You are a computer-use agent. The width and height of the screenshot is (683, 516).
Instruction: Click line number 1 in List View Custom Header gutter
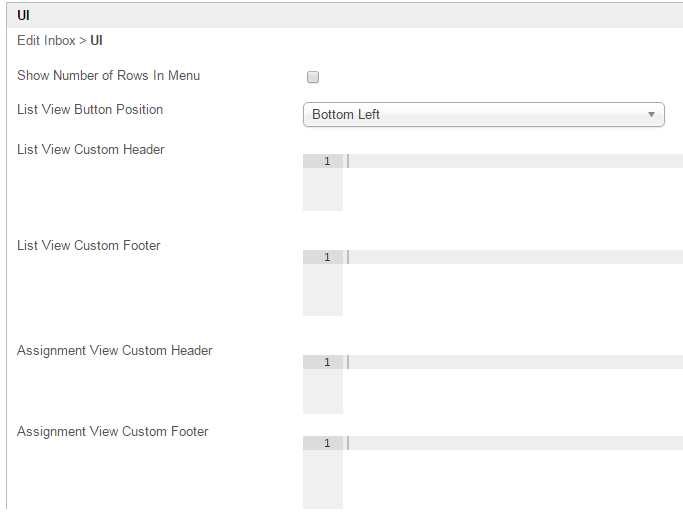coord(326,162)
